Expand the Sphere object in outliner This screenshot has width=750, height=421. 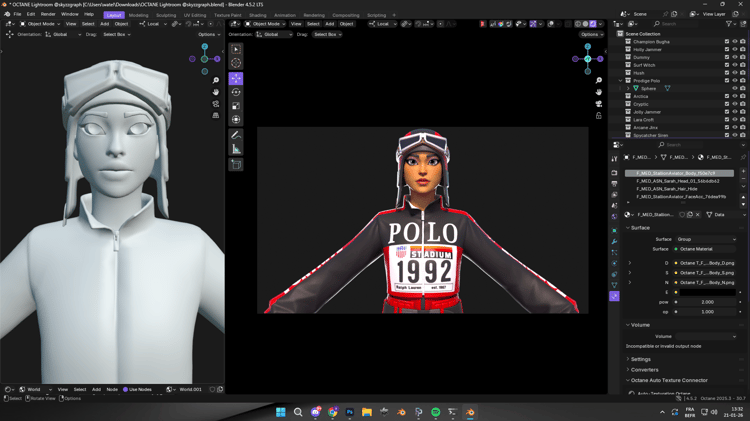[x=628, y=89]
